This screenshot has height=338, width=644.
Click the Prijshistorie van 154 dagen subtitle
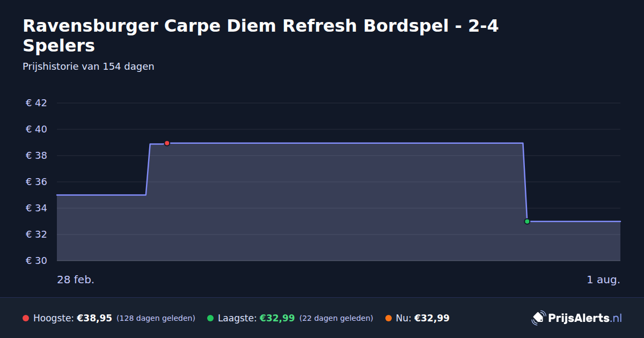89,67
